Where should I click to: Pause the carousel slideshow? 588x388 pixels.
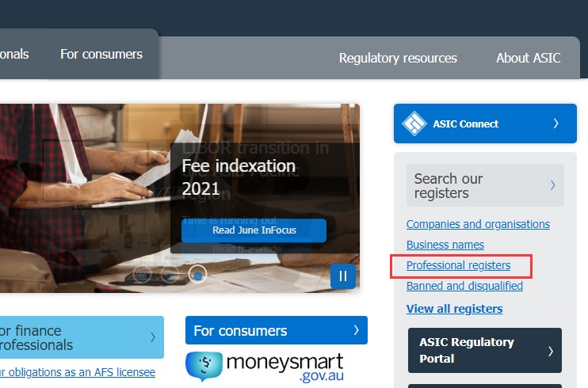coord(343,276)
